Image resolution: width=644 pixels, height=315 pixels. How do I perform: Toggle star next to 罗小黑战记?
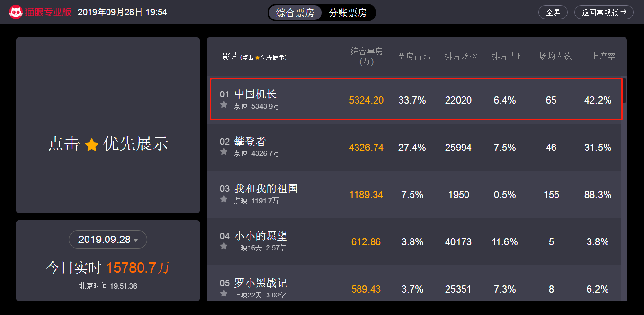[x=224, y=294]
